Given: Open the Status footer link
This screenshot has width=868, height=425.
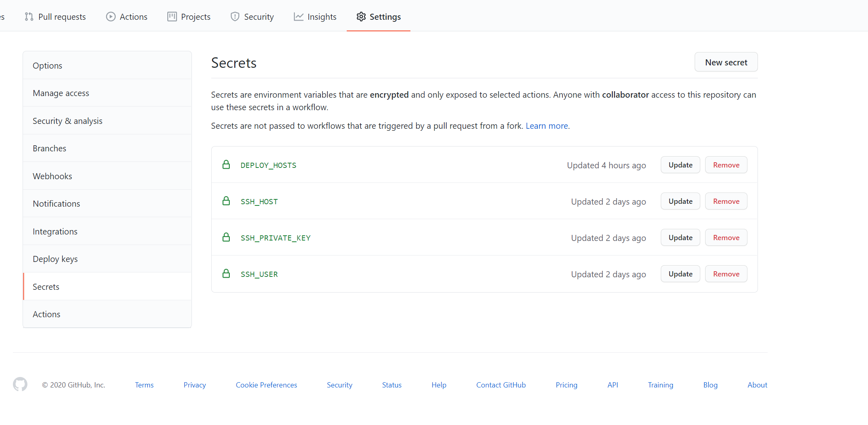Looking at the screenshot, I should (x=392, y=385).
